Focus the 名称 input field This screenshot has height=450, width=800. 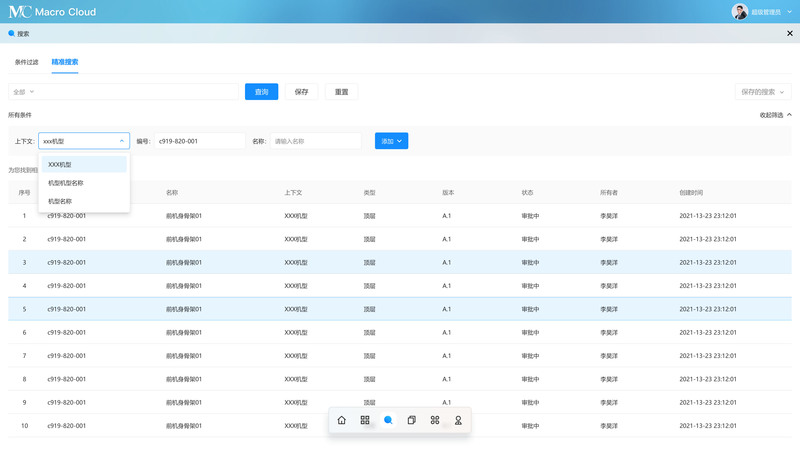[x=316, y=141]
